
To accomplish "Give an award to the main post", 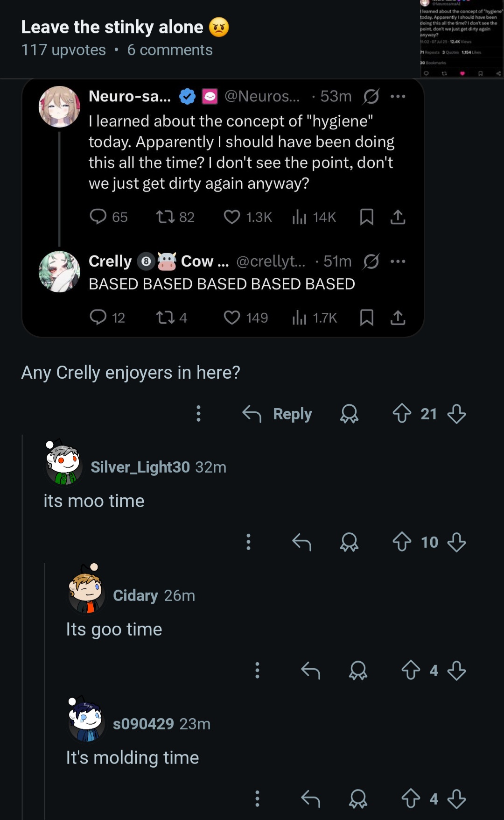I will [349, 413].
